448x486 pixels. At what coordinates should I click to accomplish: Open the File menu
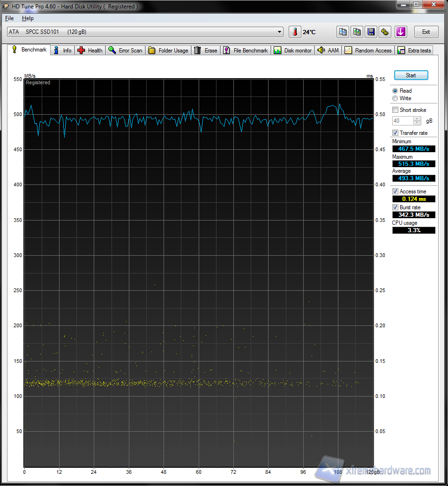pos(9,18)
